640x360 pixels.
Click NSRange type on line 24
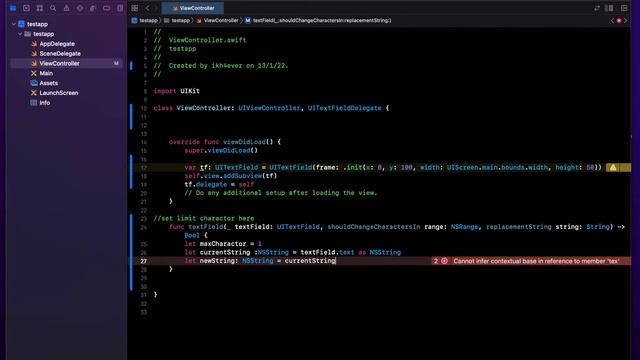(464, 227)
